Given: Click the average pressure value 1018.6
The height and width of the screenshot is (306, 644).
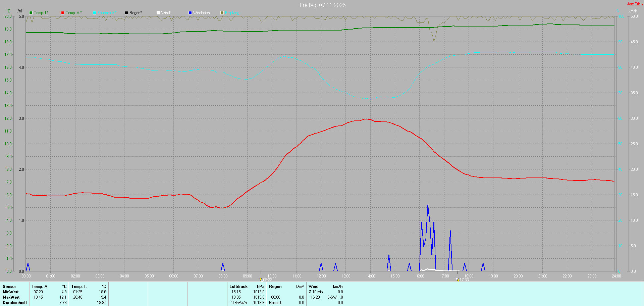Looking at the screenshot, I should (x=259, y=303).
